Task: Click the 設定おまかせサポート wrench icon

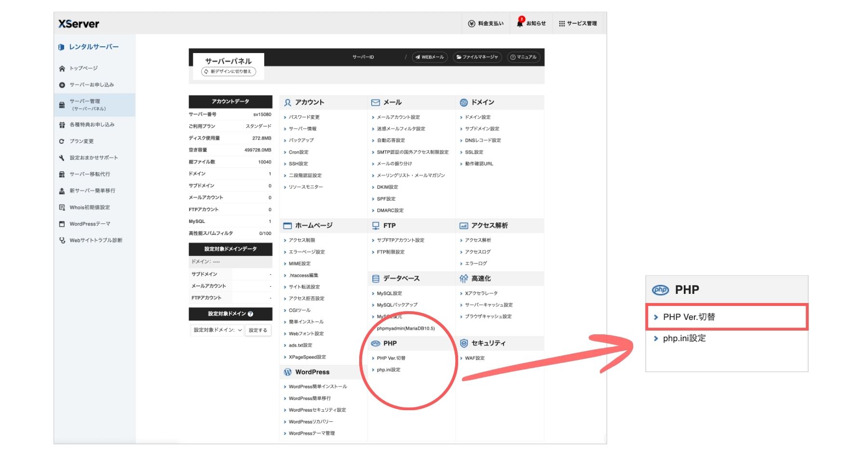Action: (62, 158)
